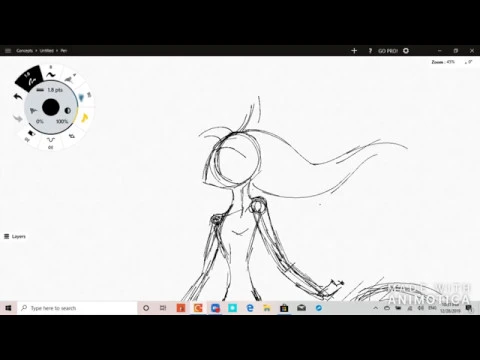Show hidden system tray icons
This screenshot has height=360, width=480.
point(375,308)
